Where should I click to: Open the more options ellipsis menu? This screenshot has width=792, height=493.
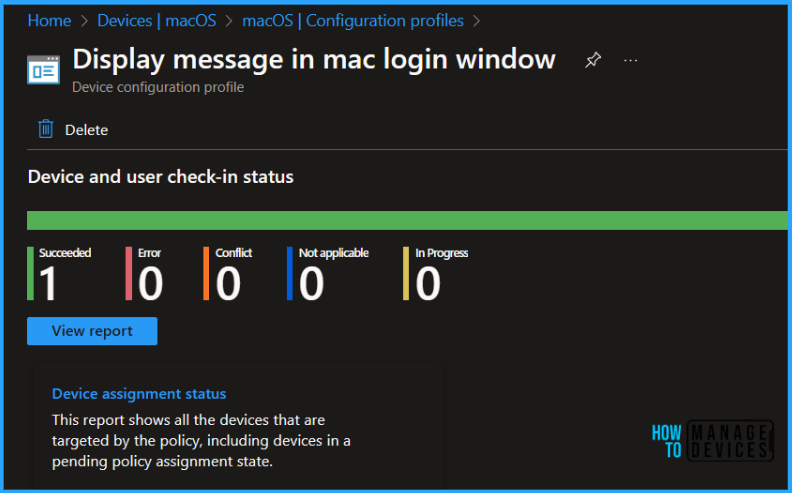(630, 61)
